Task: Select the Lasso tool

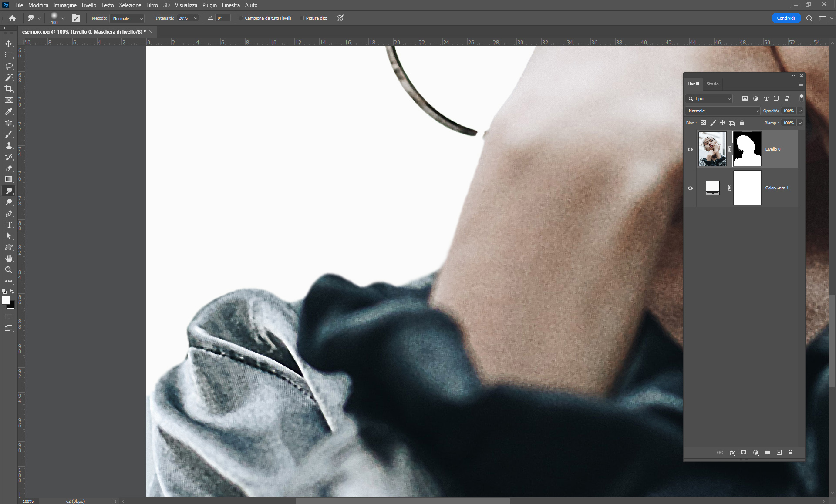Action: coord(9,66)
